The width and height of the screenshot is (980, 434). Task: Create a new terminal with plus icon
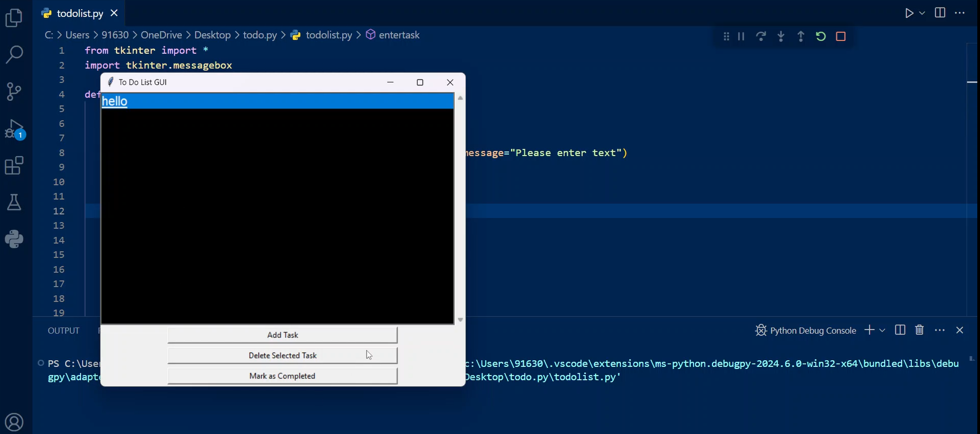[870, 330]
